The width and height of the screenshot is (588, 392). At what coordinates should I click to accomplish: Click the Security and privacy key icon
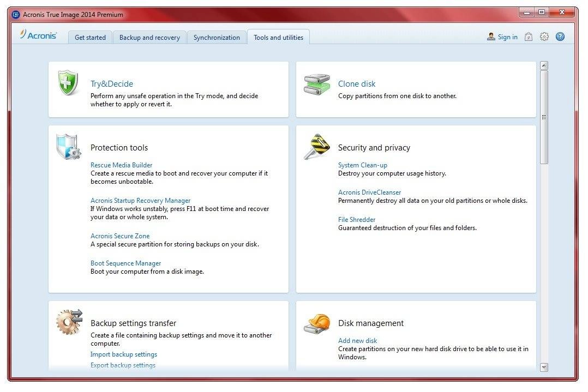coord(317,146)
